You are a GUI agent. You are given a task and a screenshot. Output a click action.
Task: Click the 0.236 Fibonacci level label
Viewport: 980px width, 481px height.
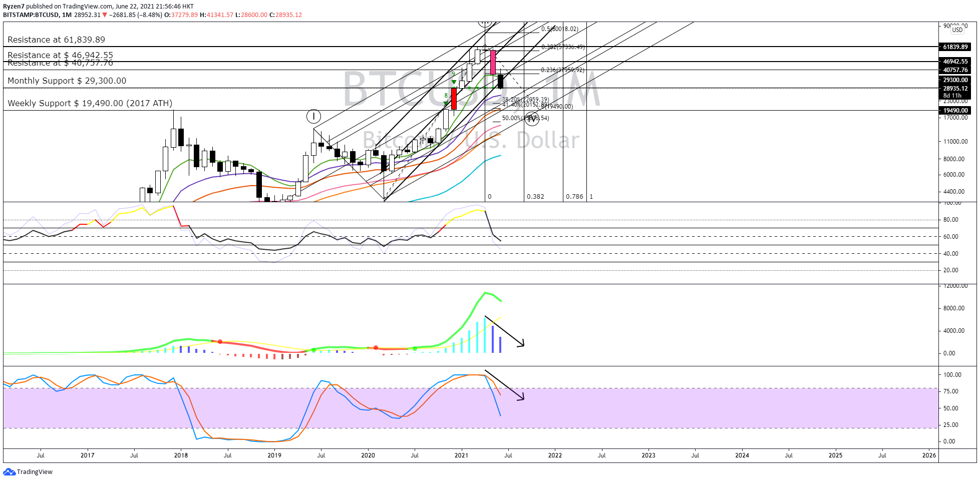pyautogui.click(x=562, y=70)
